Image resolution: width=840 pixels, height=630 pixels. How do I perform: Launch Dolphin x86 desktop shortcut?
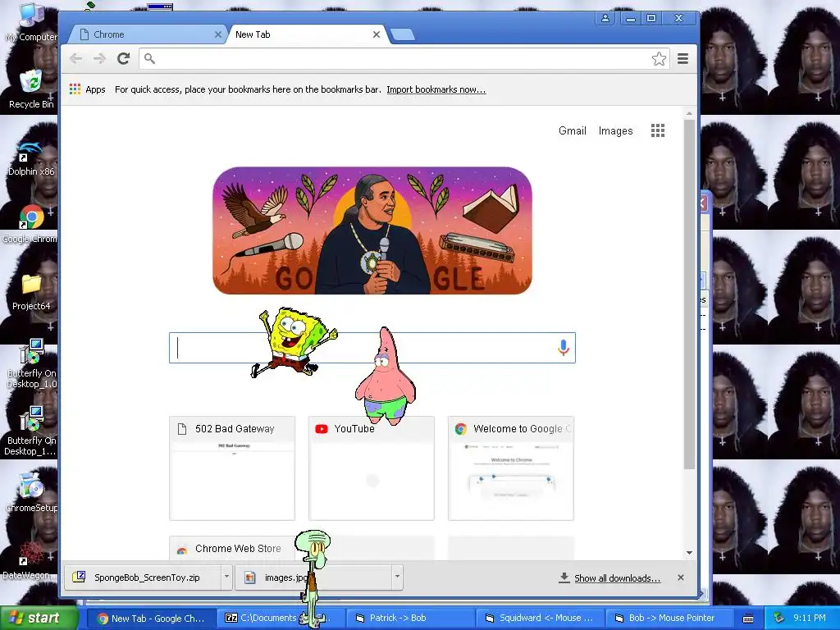click(x=31, y=157)
